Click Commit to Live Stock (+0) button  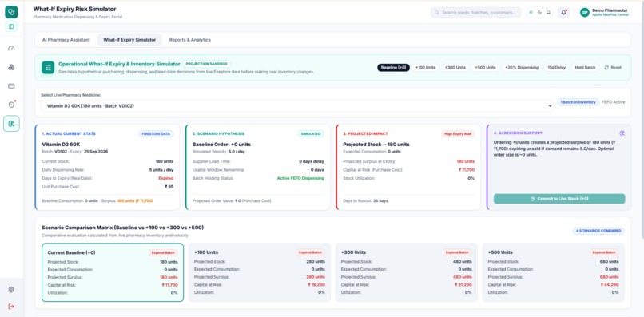(559, 199)
